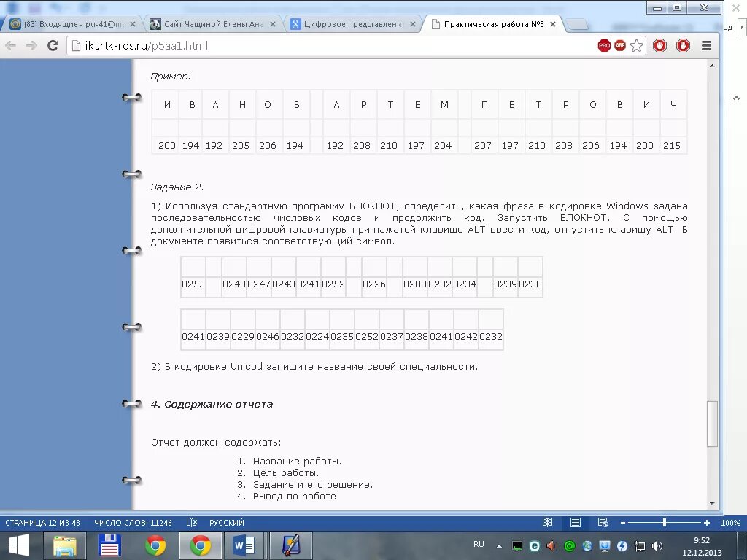Click the green graph monitor tray icon
The image size is (747, 560).
click(x=517, y=546)
